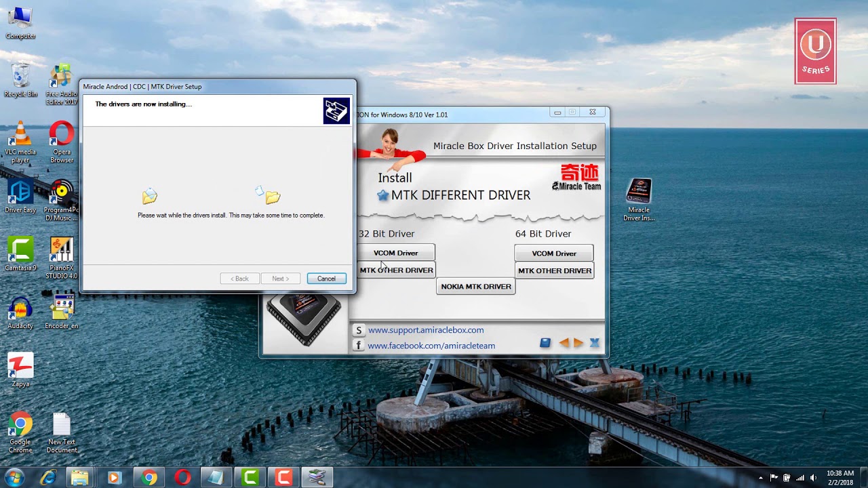Open File Explorer from the taskbar

(80, 478)
